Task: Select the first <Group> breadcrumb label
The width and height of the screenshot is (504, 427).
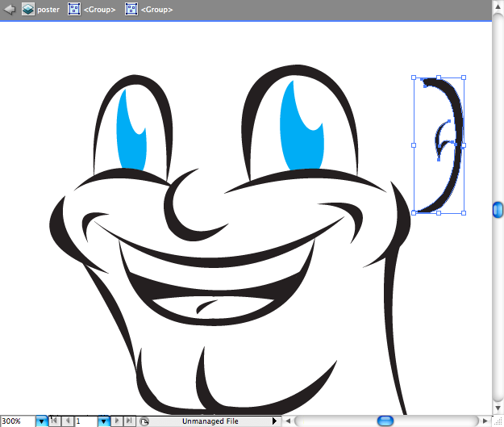Action: [99, 10]
